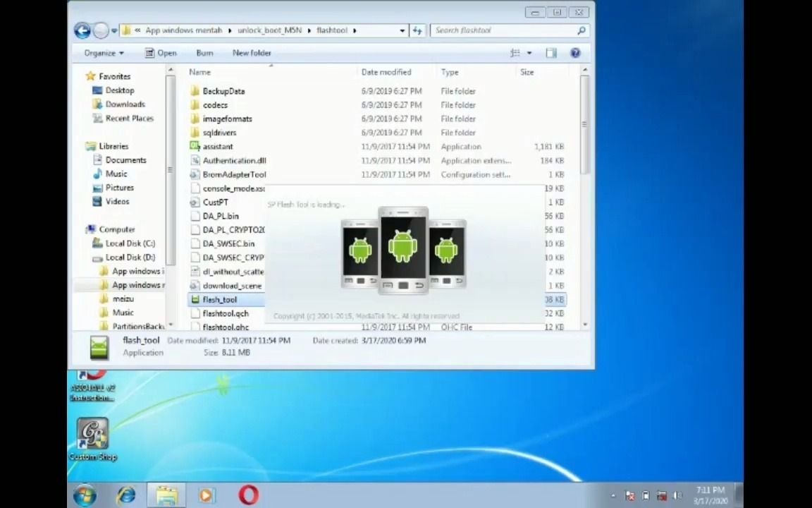Viewport: 812px width, 508px height.
Task: Open Recent Places in navigation pane
Action: [x=130, y=119]
